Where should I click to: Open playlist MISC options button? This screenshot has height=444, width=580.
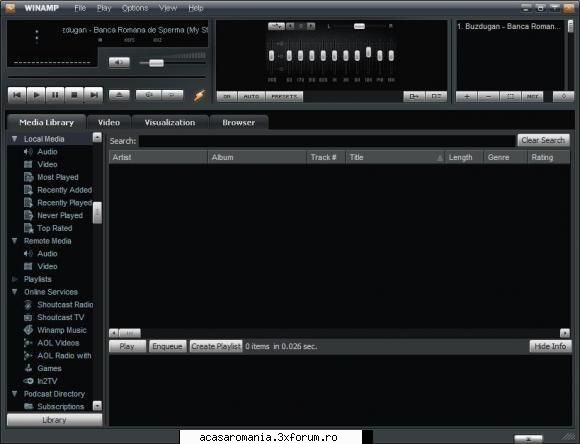[x=532, y=97]
